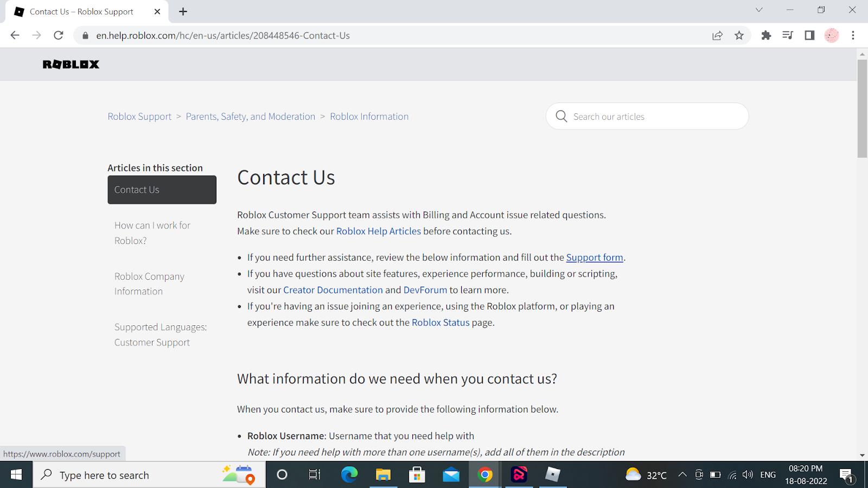Screen dimensions: 868x488
Task: Reload the current page
Action: click(x=59, y=35)
